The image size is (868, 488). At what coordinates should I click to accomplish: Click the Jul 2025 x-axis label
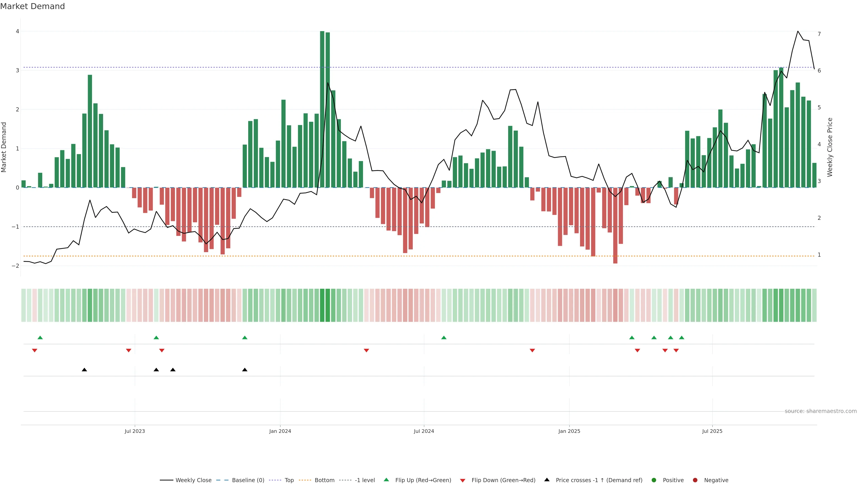coord(712,431)
